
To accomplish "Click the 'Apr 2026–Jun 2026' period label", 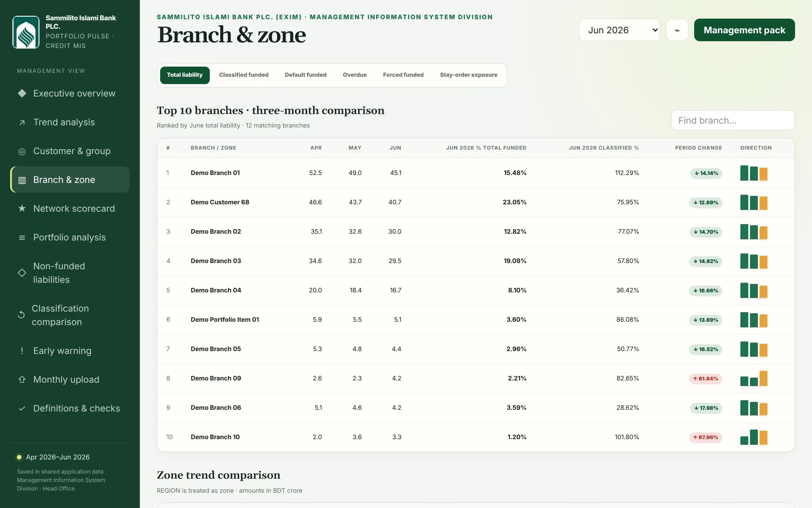I will [58, 457].
